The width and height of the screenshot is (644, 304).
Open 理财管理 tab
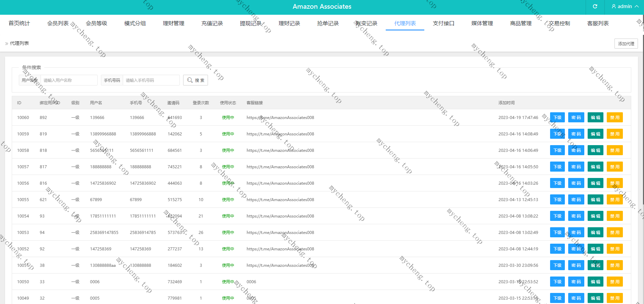click(173, 23)
